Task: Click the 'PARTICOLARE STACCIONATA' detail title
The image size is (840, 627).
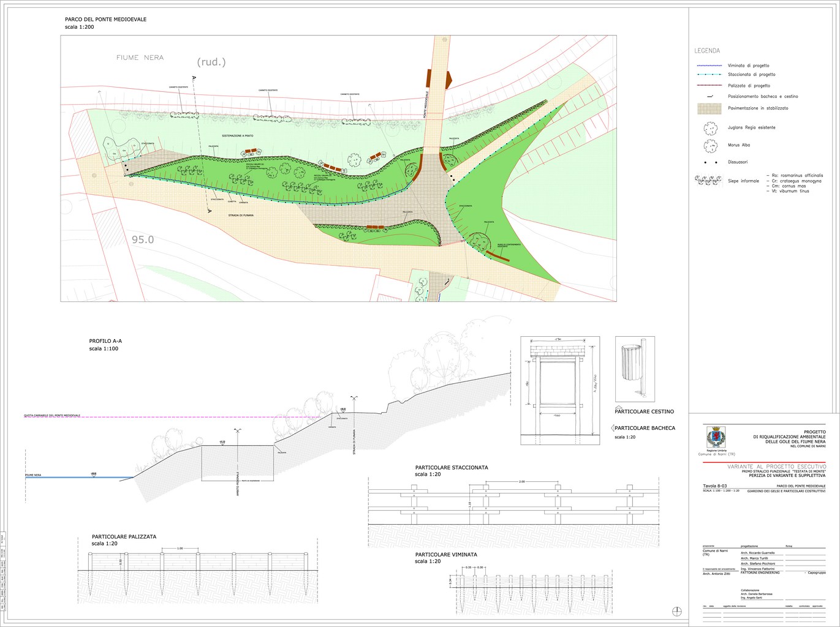Action: pos(452,468)
